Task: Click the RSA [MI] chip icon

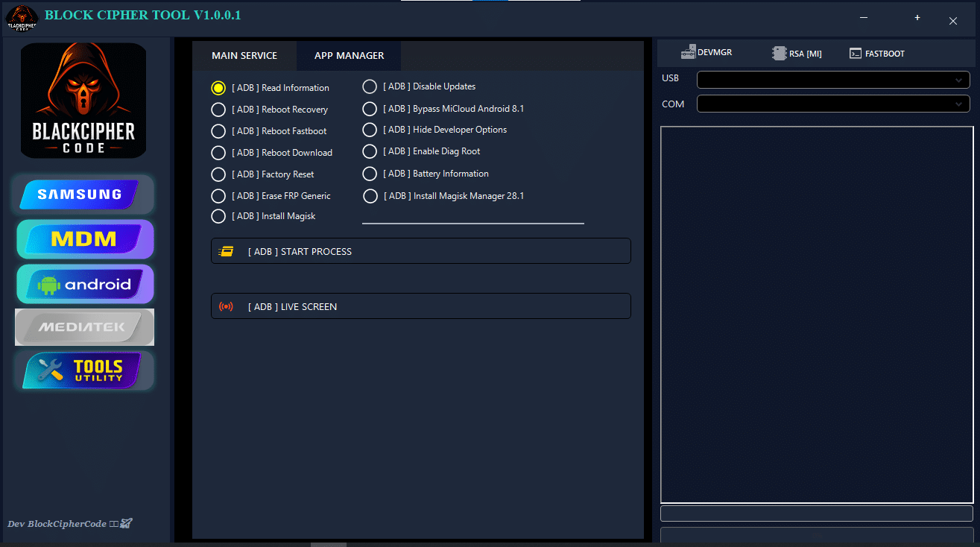Action: (780, 54)
